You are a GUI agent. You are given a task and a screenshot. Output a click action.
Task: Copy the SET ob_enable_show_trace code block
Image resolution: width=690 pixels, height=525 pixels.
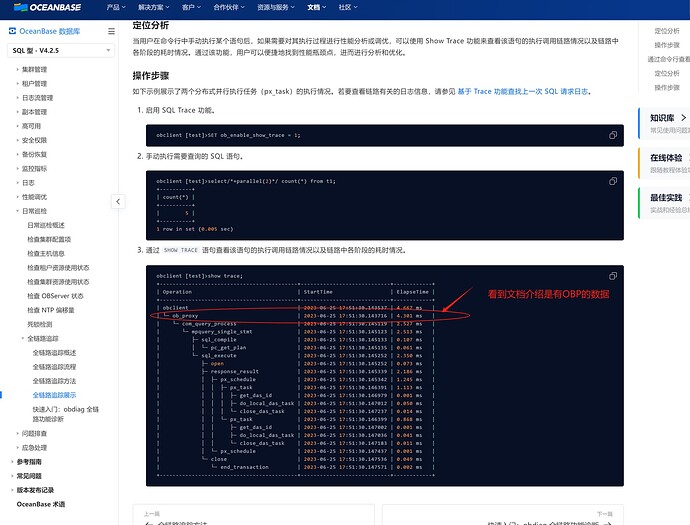(613, 136)
